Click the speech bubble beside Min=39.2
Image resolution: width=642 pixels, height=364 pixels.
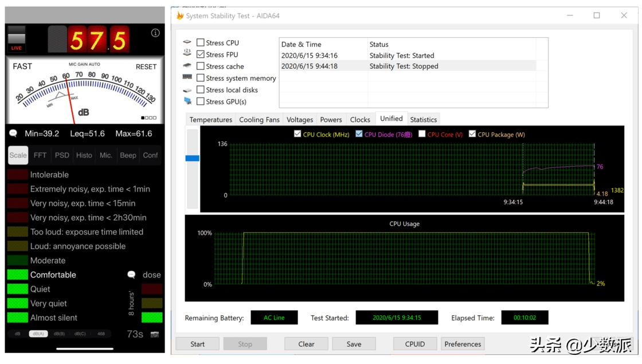click(x=13, y=134)
